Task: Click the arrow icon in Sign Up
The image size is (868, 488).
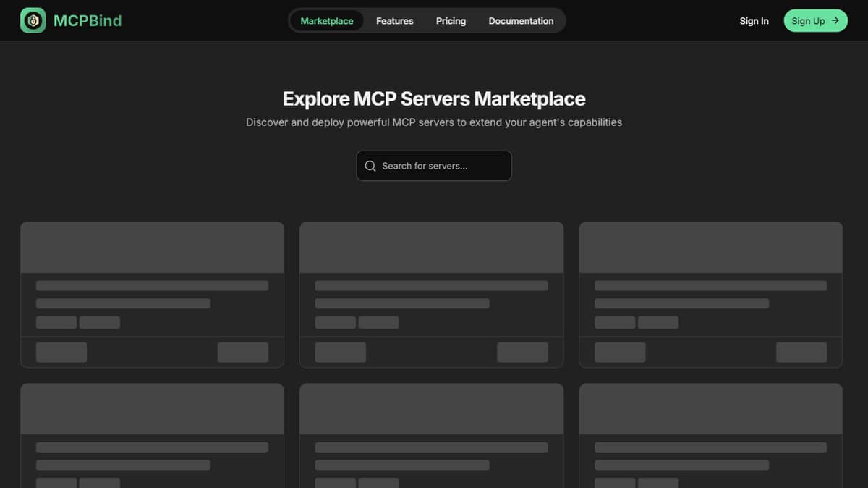Action: [x=835, y=21]
